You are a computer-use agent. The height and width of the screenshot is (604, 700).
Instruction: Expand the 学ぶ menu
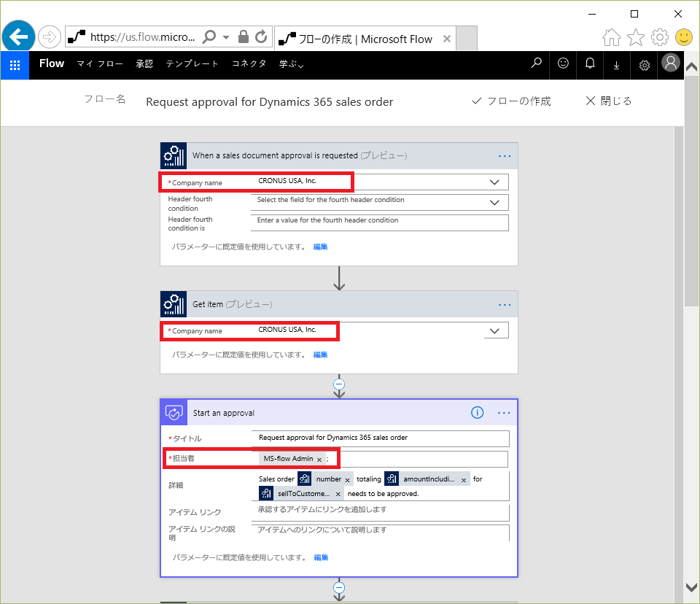tap(291, 64)
